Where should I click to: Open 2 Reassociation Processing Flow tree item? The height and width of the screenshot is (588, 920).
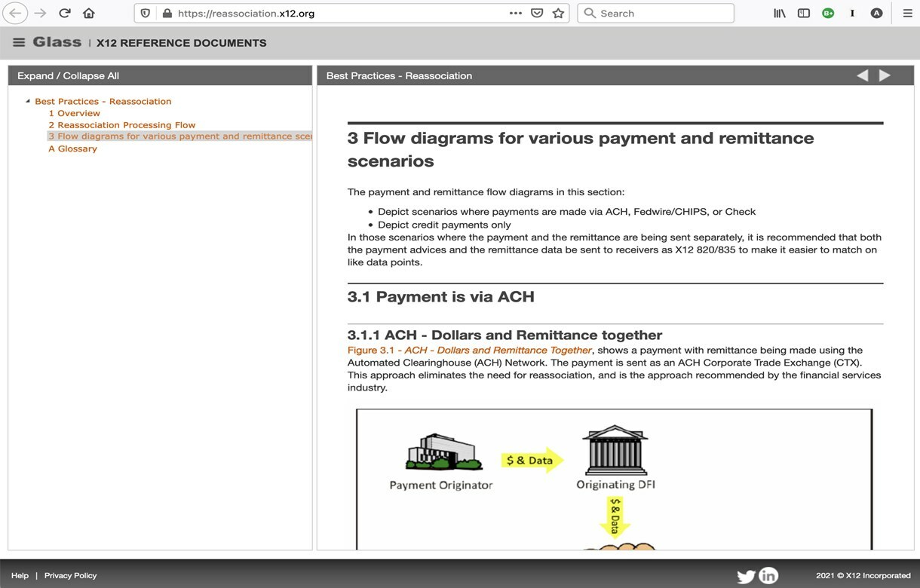coord(122,125)
